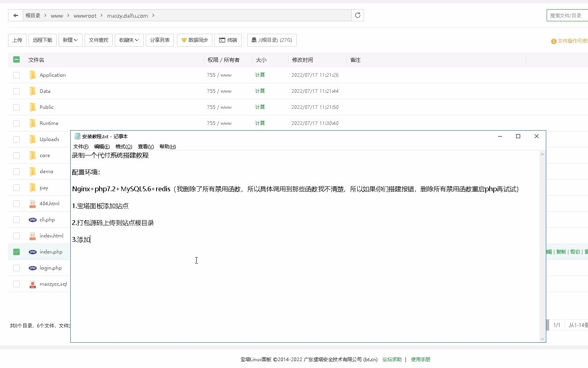
Task: Sort by the 修改时间 column header
Action: pos(303,60)
